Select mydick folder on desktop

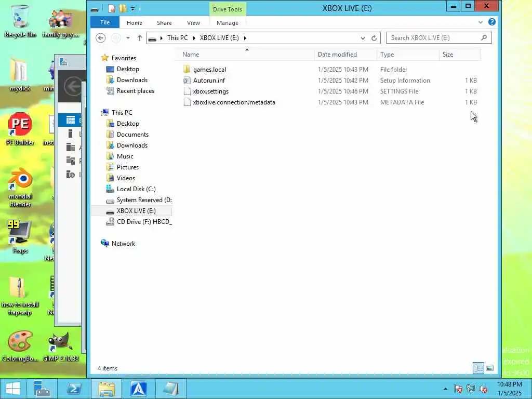[20, 75]
